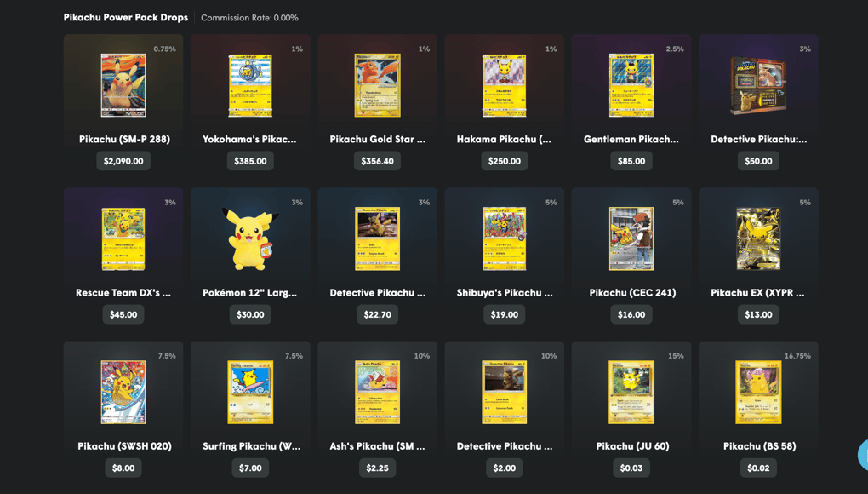868x494 pixels.
Task: Select the "Pikachu EX (XYPR ..." name
Action: 758,293
